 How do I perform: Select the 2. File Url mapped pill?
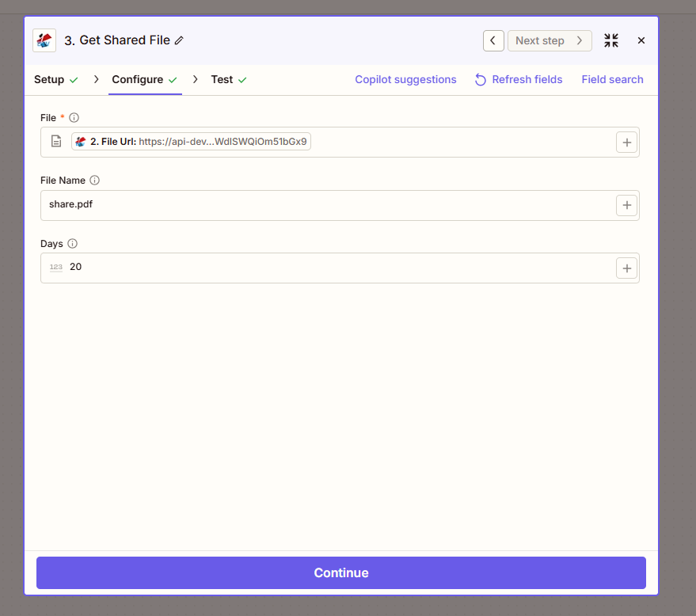(x=190, y=141)
